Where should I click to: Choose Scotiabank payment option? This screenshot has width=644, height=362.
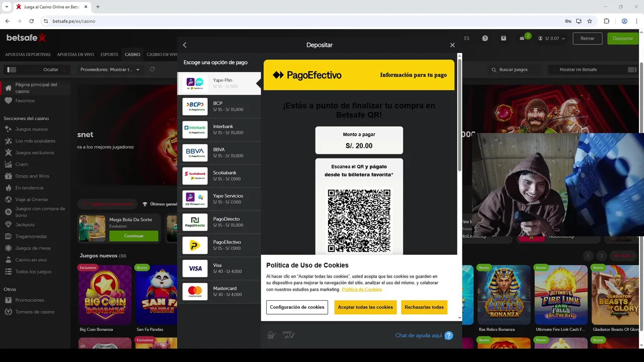(x=219, y=176)
